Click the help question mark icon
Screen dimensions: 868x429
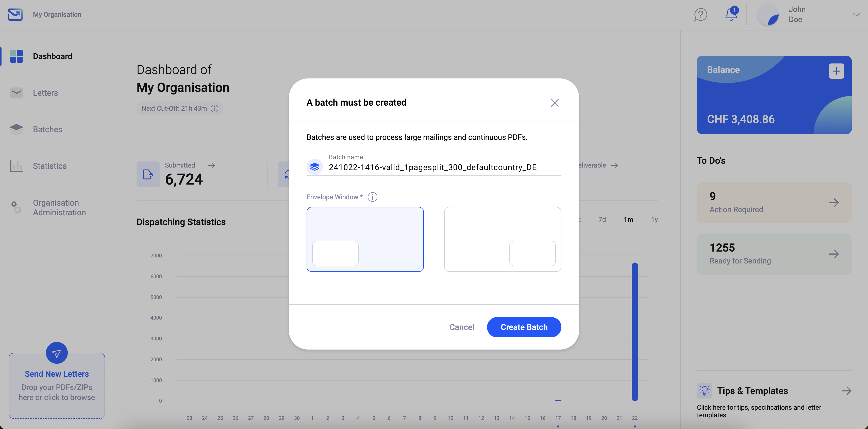point(700,14)
